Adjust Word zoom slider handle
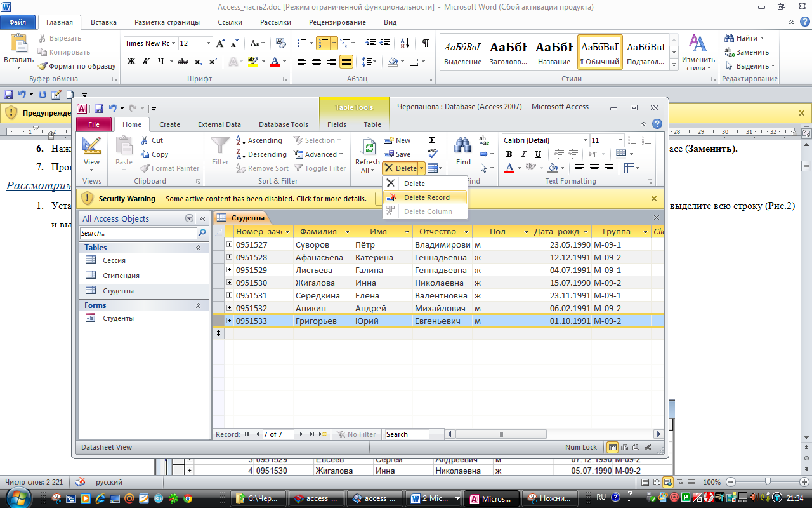The height and width of the screenshot is (508, 812). coord(768,482)
